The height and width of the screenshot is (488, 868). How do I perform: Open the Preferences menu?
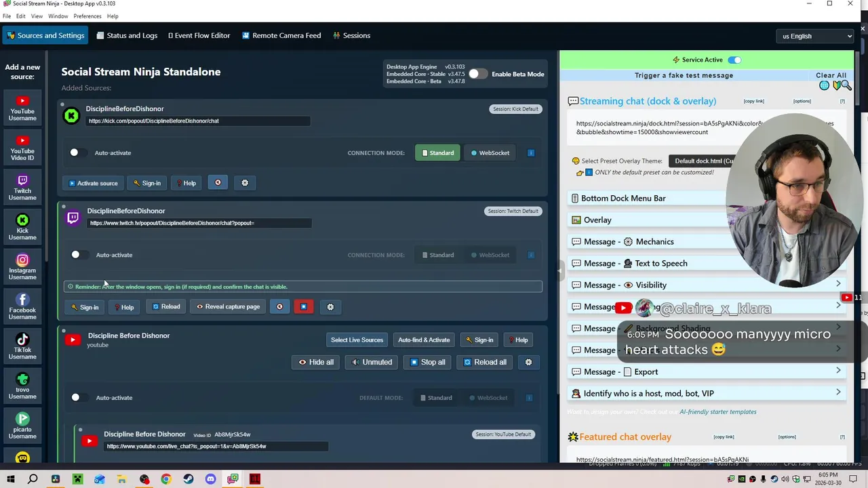pos(87,16)
